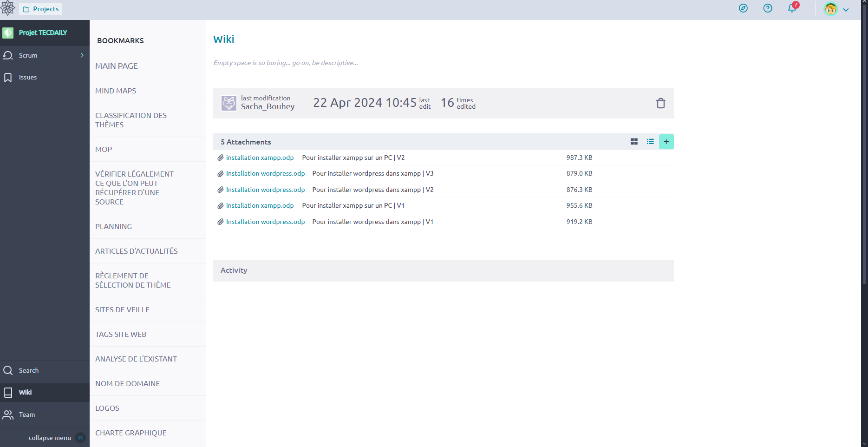This screenshot has height=447, width=868.
Task: Expand the Scrum submenu chevron
Action: (82, 55)
